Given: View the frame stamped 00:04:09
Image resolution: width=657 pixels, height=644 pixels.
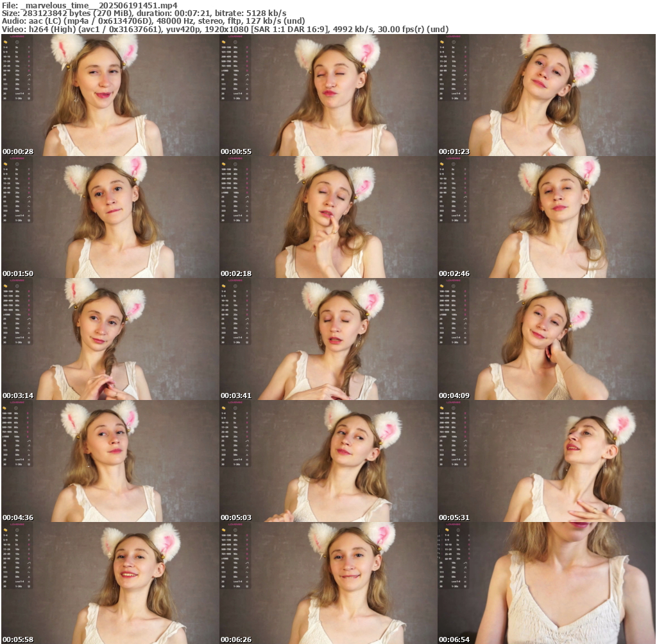Looking at the screenshot, I should click(547, 339).
